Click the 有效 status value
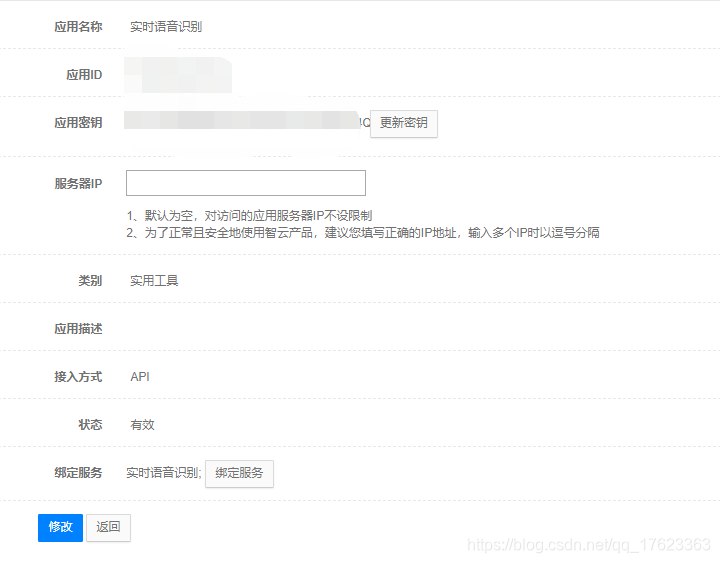 [x=142, y=425]
